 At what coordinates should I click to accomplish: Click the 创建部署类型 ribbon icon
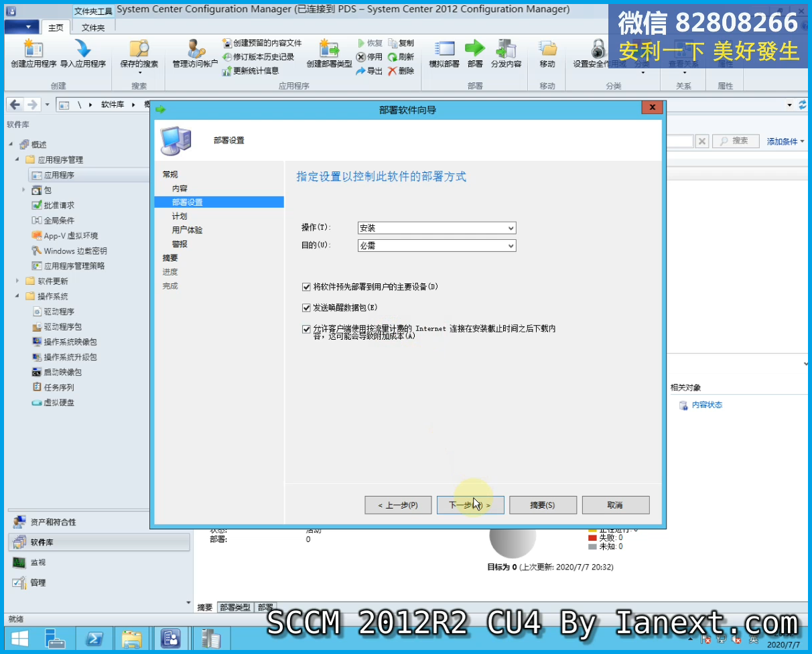coord(330,54)
